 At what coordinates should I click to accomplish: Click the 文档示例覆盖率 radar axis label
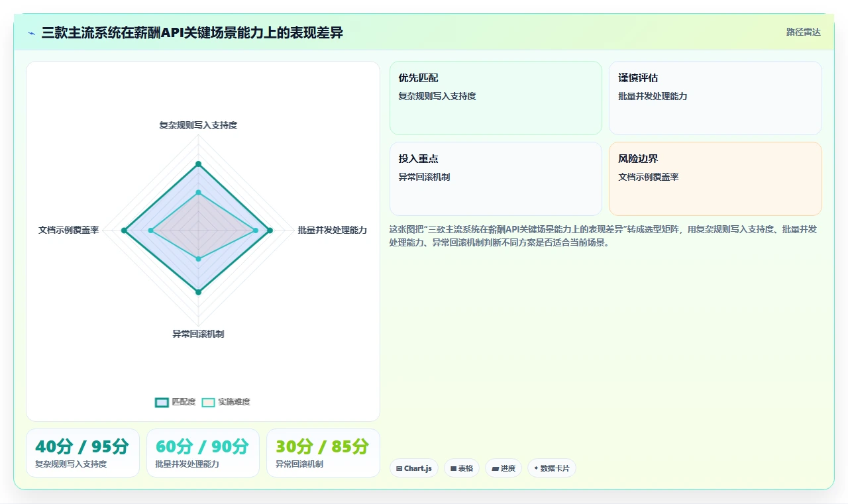click(x=69, y=230)
